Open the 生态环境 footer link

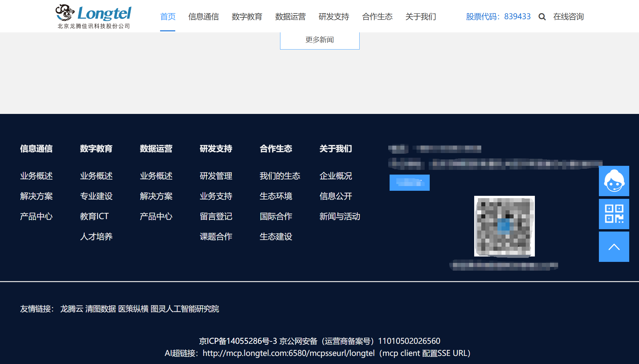tap(276, 196)
